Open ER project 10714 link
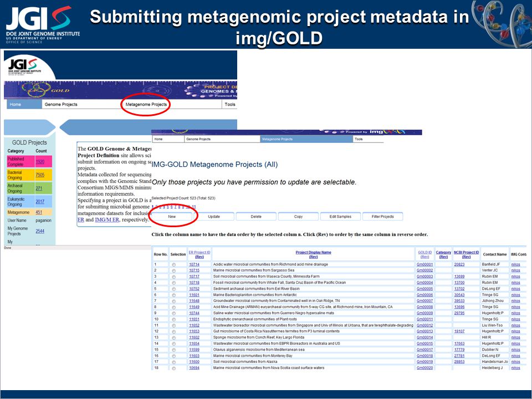This screenshot has height=399, width=532. tap(194, 264)
